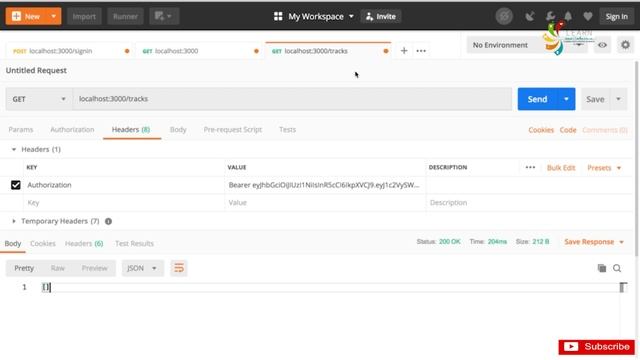Viewport: 640px width, 360px height.
Task: Open the headers column options ellipsis
Action: tap(530, 167)
